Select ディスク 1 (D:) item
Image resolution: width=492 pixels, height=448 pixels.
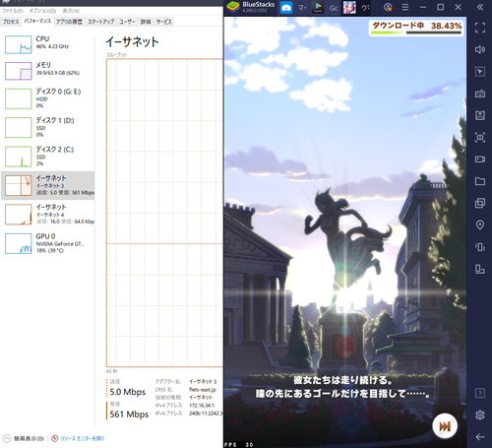click(x=48, y=127)
